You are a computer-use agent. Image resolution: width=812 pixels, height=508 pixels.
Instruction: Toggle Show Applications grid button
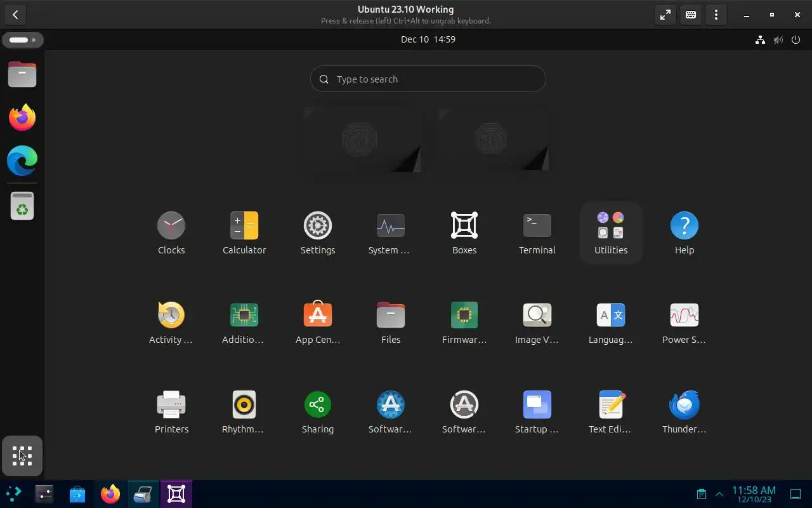(22, 456)
